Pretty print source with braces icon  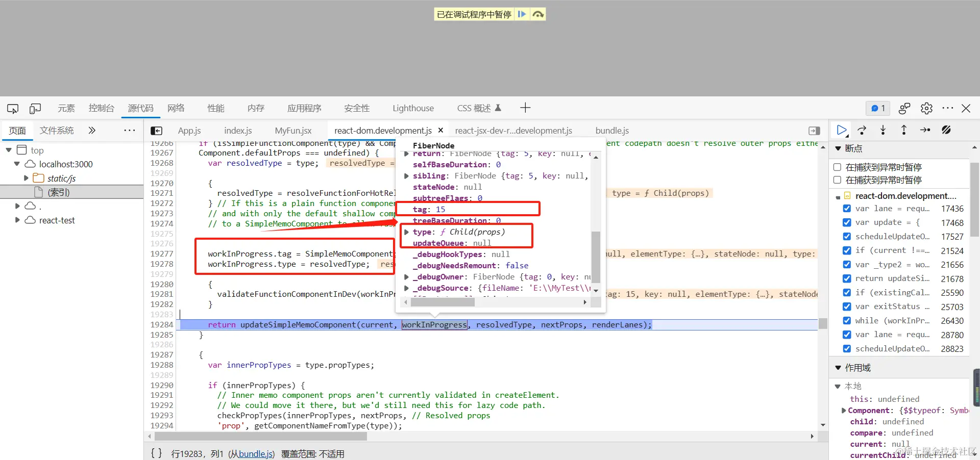click(156, 453)
